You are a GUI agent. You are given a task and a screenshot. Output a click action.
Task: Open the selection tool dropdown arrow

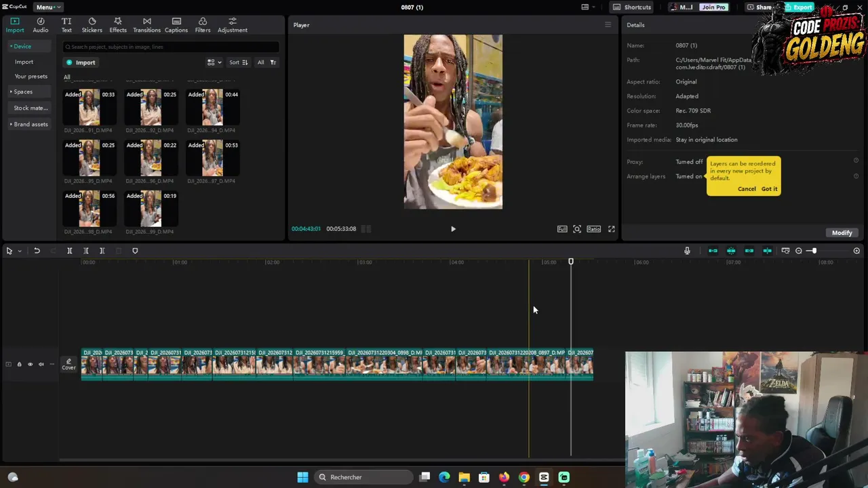(x=20, y=251)
